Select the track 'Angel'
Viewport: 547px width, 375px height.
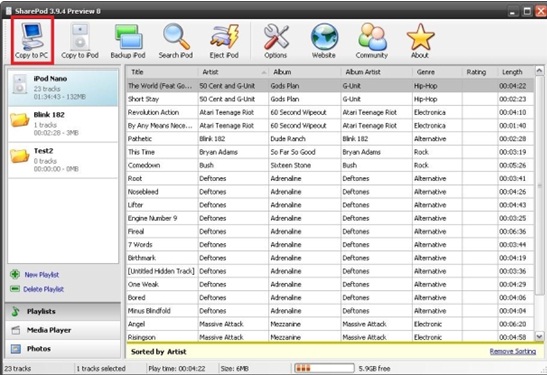(330, 324)
